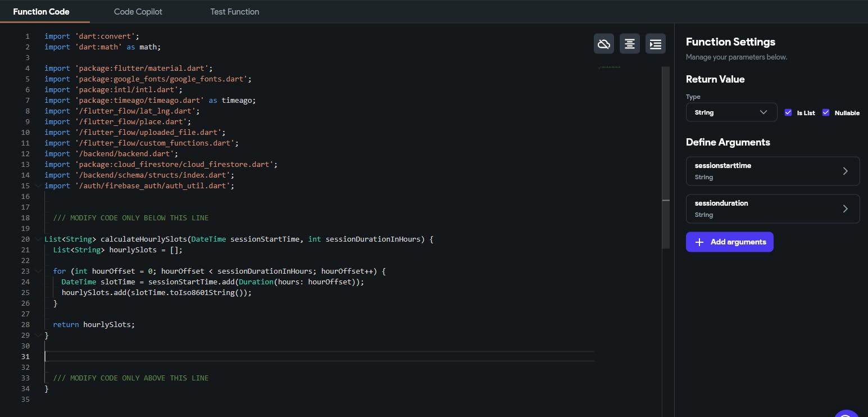868x417 pixels.
Task: Switch to the Code Copilot tab
Action: (x=138, y=11)
